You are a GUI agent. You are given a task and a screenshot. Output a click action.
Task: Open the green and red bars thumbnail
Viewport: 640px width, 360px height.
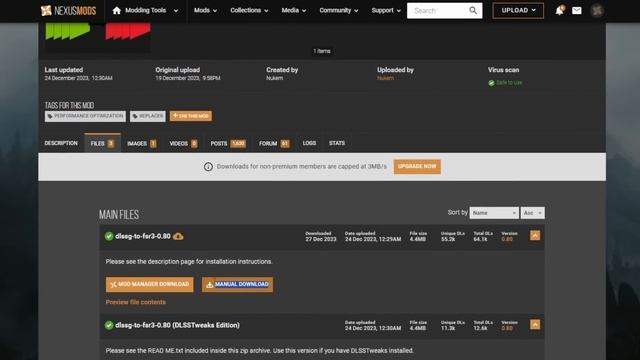pyautogui.click(x=98, y=38)
